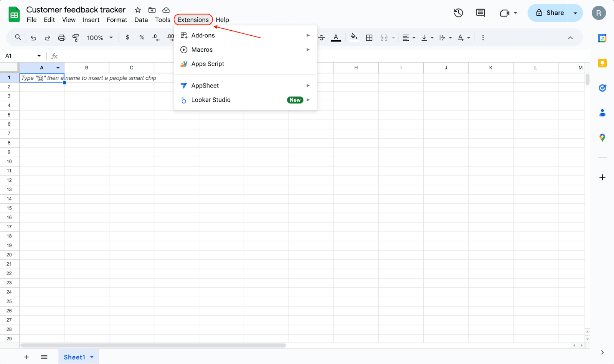Click the borders grid icon

(369, 38)
